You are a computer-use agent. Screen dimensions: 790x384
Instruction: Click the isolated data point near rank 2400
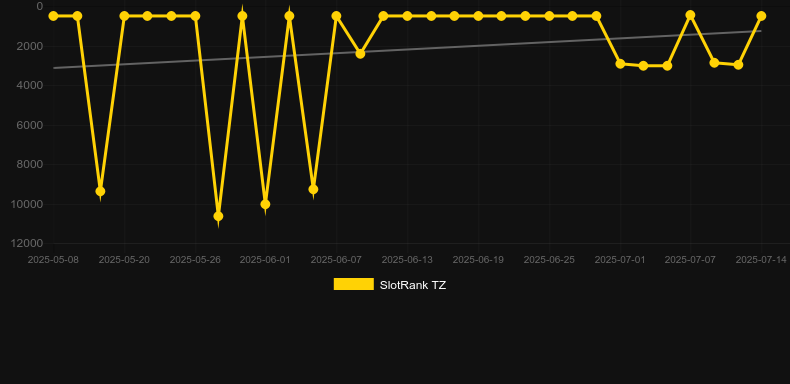[x=360, y=53]
